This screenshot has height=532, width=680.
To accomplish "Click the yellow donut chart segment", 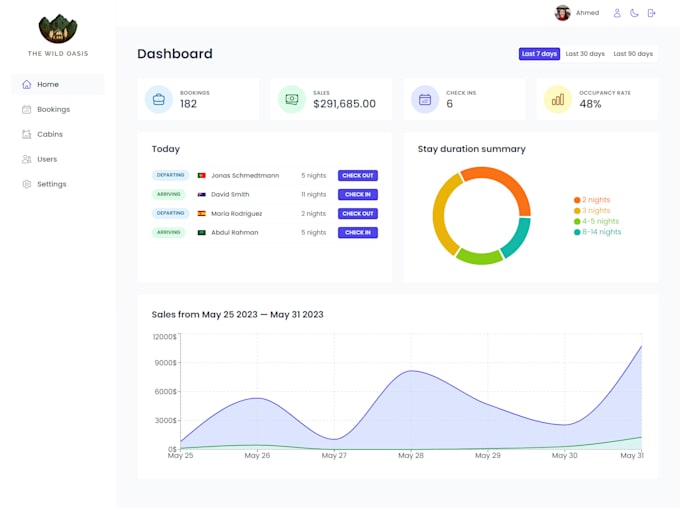I will 440,212.
